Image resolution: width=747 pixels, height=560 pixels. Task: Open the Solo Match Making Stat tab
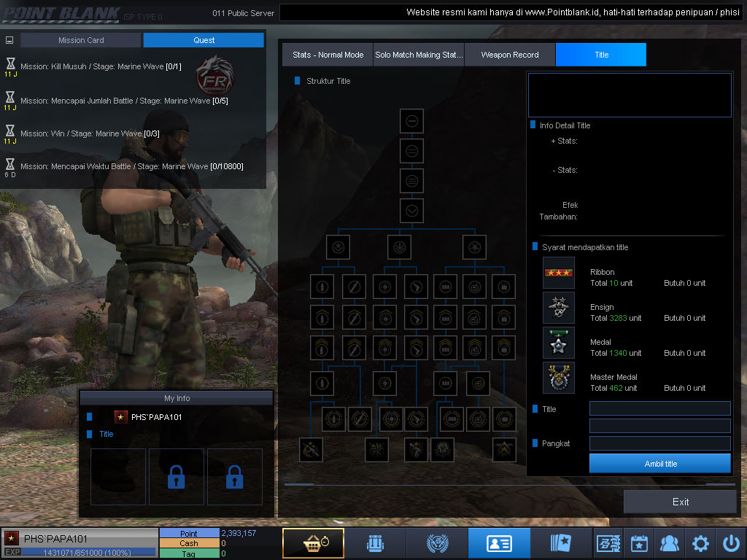419,55
